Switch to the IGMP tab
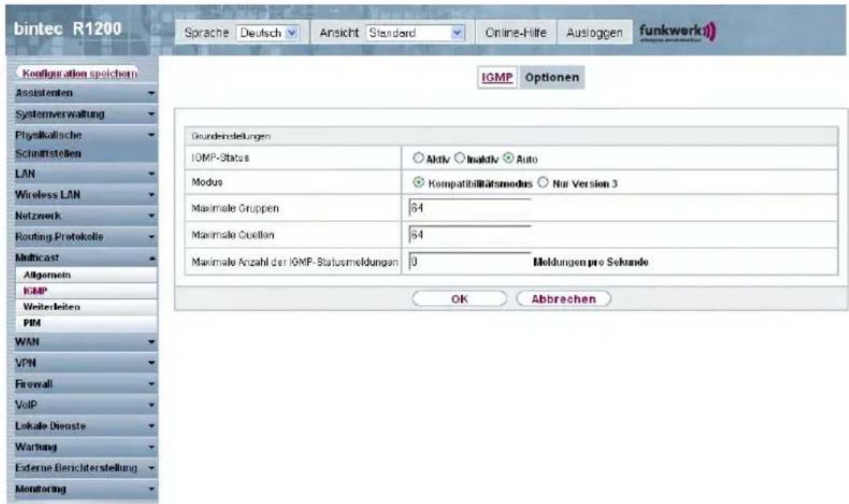 [x=497, y=77]
